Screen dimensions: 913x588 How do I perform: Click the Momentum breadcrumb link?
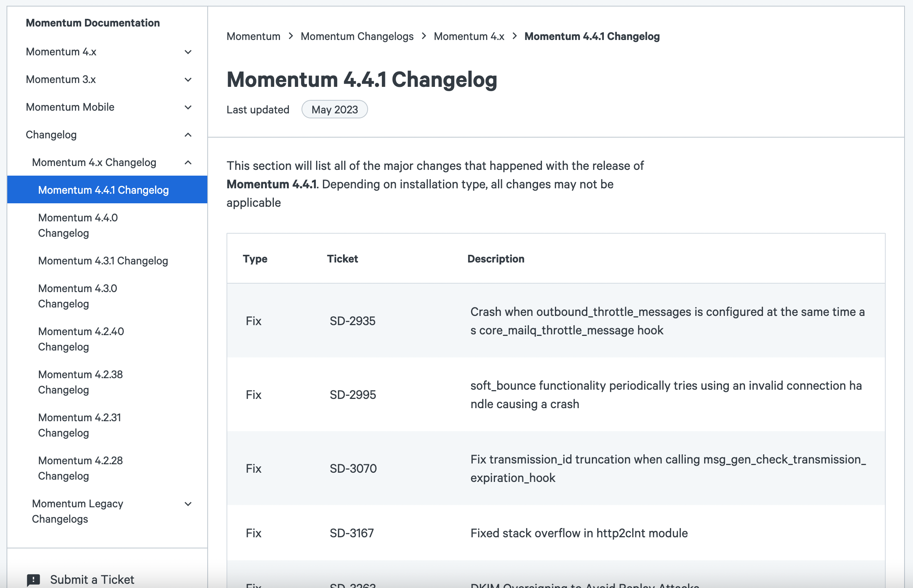pos(253,37)
